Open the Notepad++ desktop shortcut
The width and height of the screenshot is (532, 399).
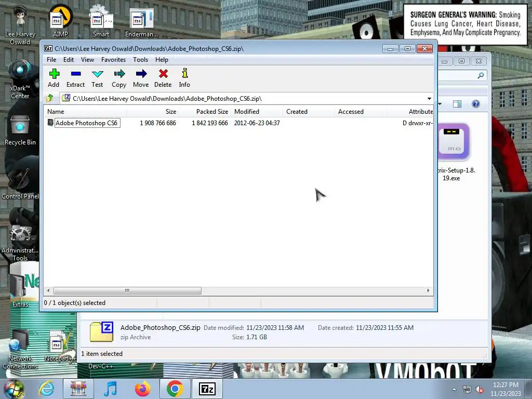tap(59, 346)
